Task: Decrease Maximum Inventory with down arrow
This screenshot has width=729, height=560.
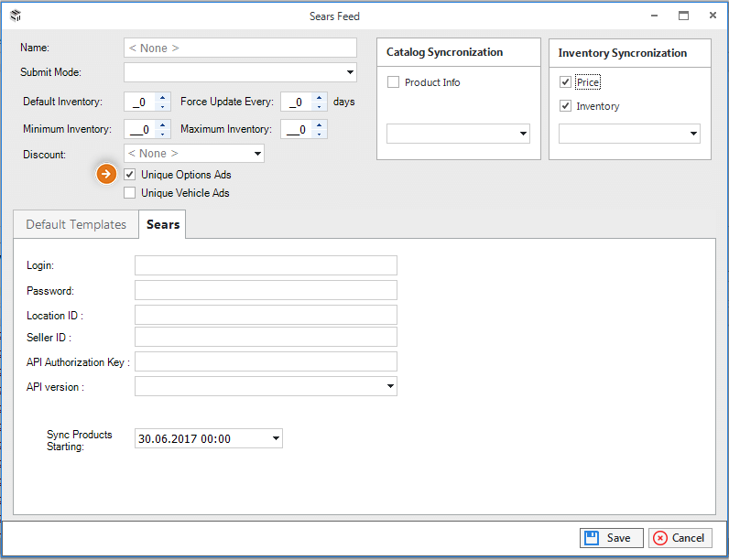Action: [x=319, y=135]
